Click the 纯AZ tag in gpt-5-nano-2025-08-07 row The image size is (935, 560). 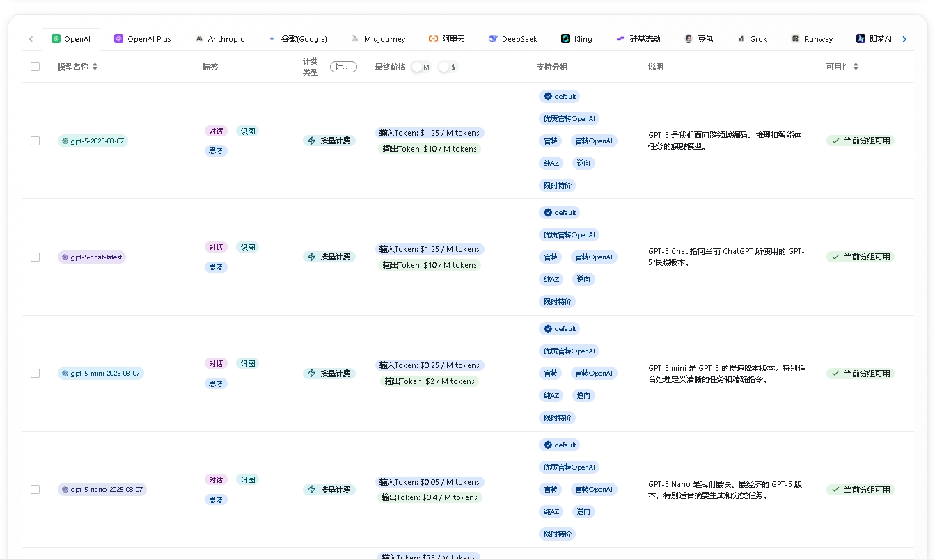[551, 512]
